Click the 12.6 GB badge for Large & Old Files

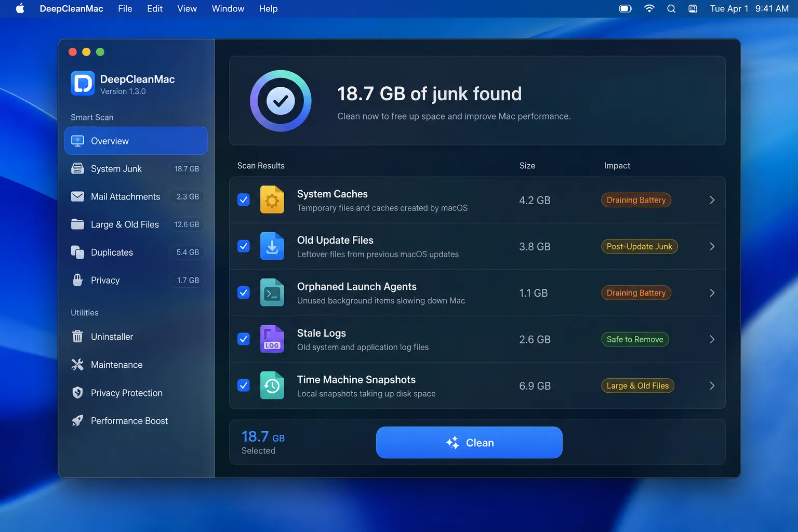pyautogui.click(x=187, y=224)
